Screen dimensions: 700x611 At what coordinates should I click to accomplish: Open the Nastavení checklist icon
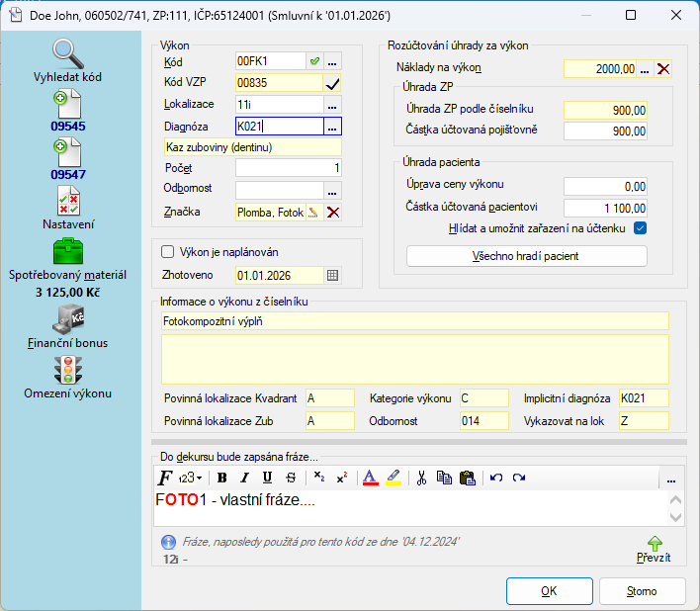click(68, 201)
